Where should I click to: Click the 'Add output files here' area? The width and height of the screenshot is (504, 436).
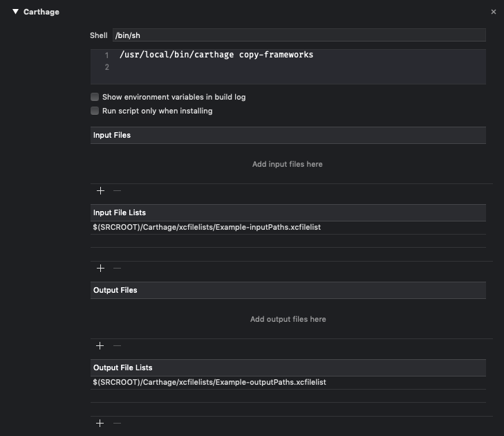(x=288, y=319)
